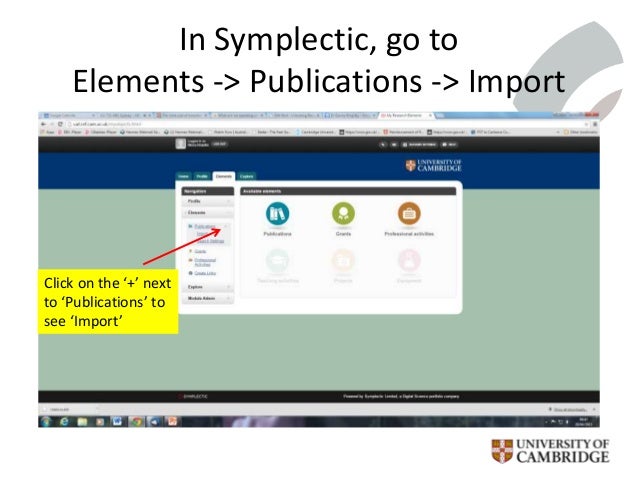Open Internet Explorer from the taskbar
Screen dimensions: 638x479
pyautogui.click(x=64, y=422)
